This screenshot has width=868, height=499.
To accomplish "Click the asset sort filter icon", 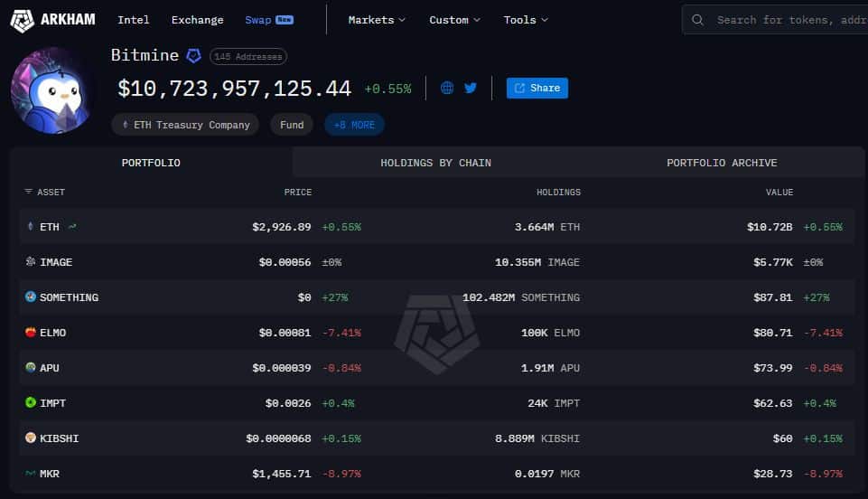I will [x=28, y=192].
